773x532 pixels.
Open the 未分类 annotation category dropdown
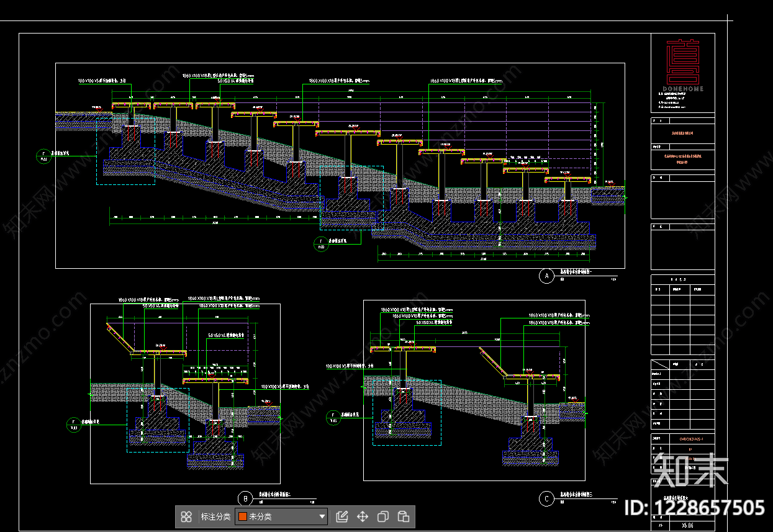coord(281,516)
